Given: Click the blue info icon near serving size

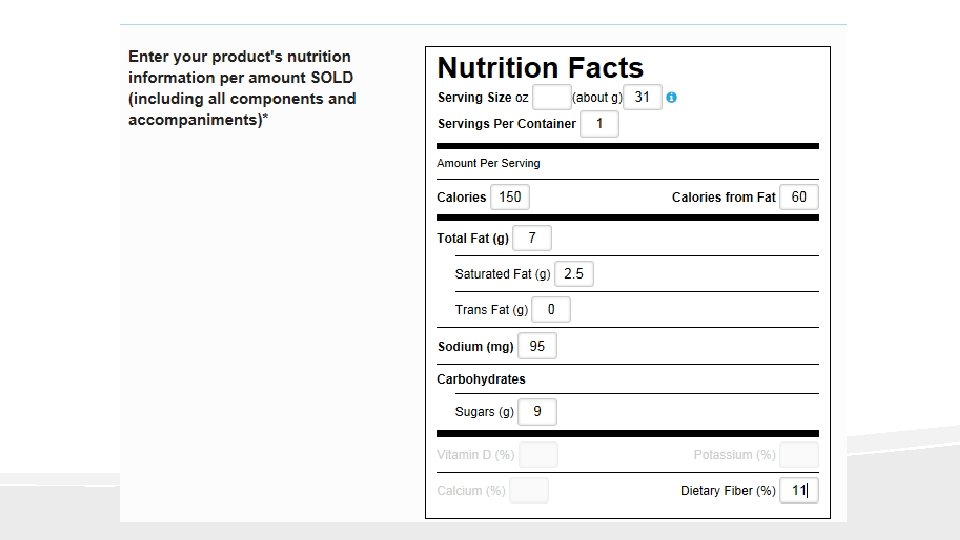Looking at the screenshot, I should (672, 97).
